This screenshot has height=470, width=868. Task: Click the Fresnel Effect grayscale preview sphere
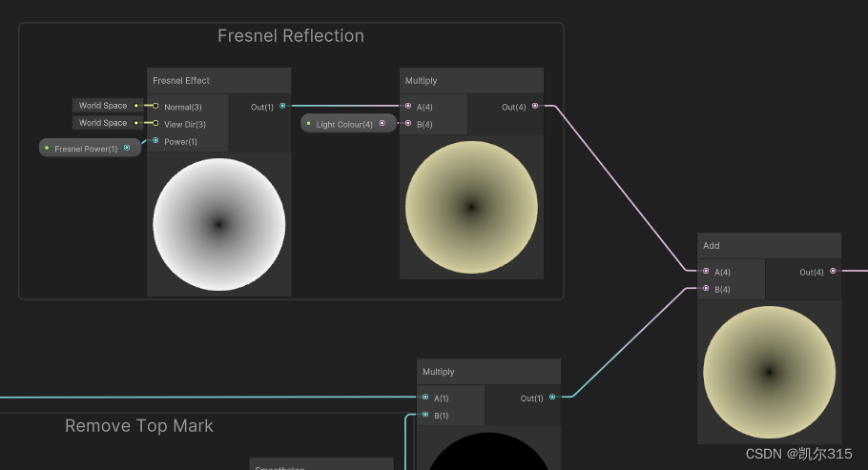click(219, 224)
